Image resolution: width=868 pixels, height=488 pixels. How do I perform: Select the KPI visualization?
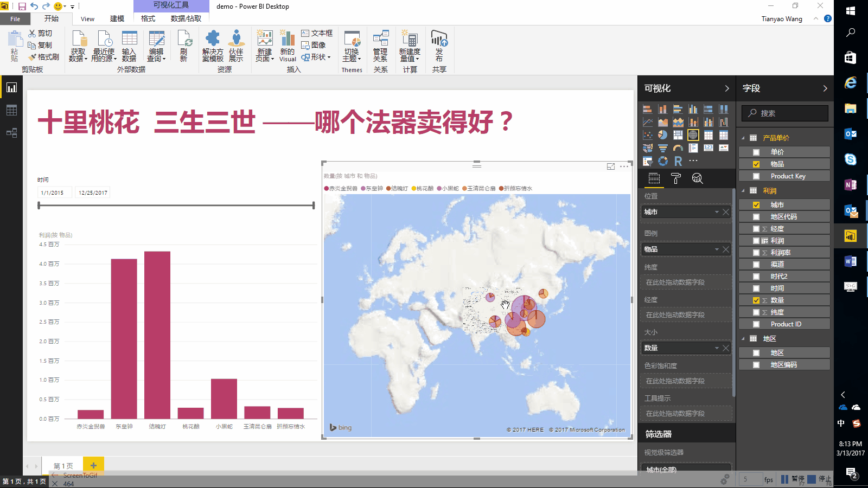tap(724, 148)
